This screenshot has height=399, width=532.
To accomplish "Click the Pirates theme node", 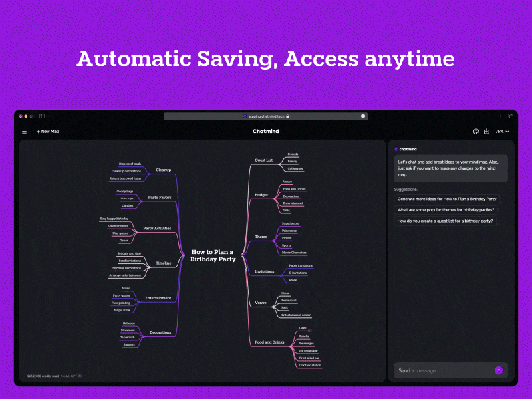I will pos(287,238).
